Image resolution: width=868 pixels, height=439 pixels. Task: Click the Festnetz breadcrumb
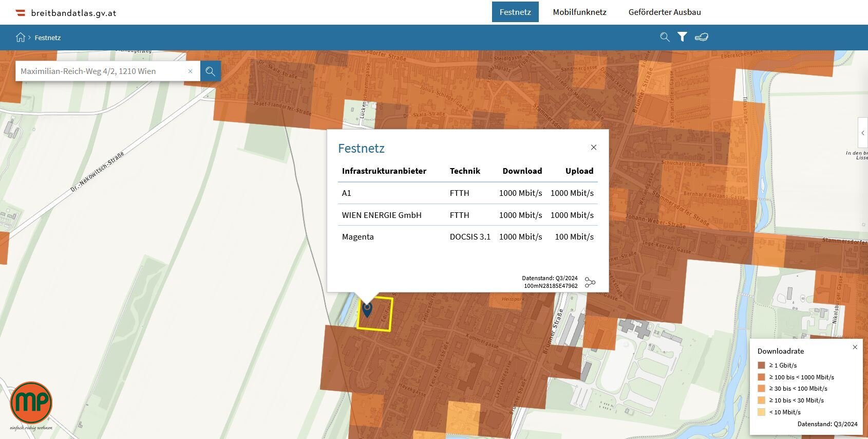(48, 38)
